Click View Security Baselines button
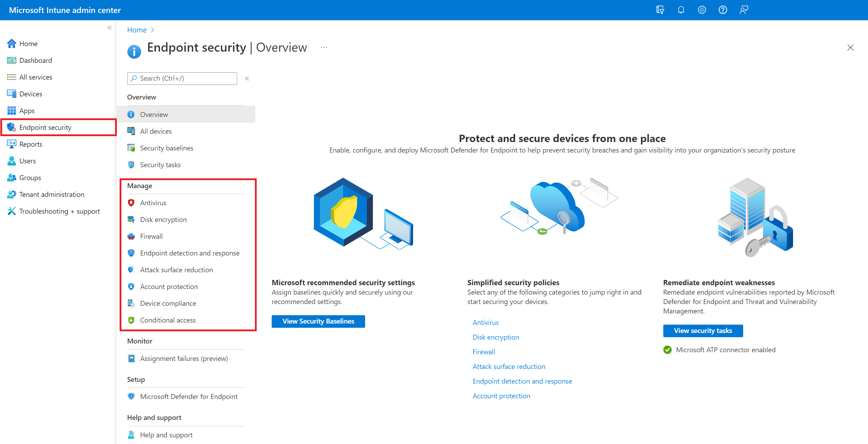868x444 pixels. point(318,321)
